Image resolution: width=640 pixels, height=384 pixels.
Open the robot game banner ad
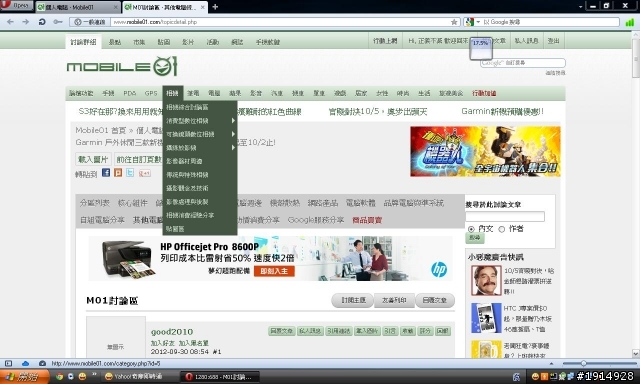click(485, 151)
